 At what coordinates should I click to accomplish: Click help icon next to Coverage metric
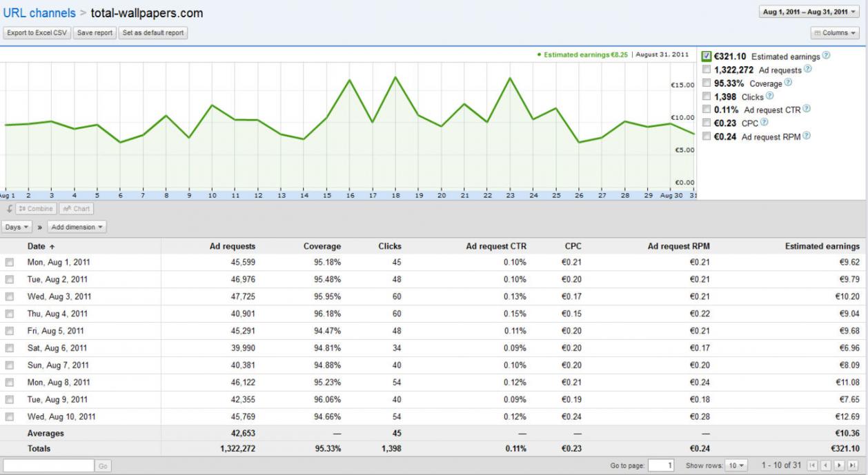788,83
